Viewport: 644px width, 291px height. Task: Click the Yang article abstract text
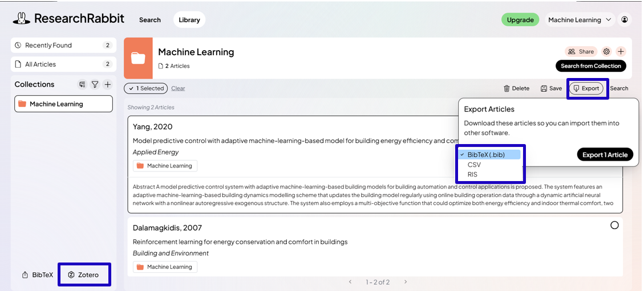tap(374, 195)
